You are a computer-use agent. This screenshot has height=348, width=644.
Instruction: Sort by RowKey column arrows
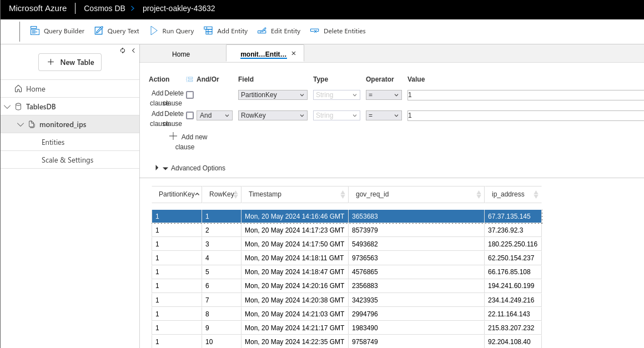[x=236, y=194]
